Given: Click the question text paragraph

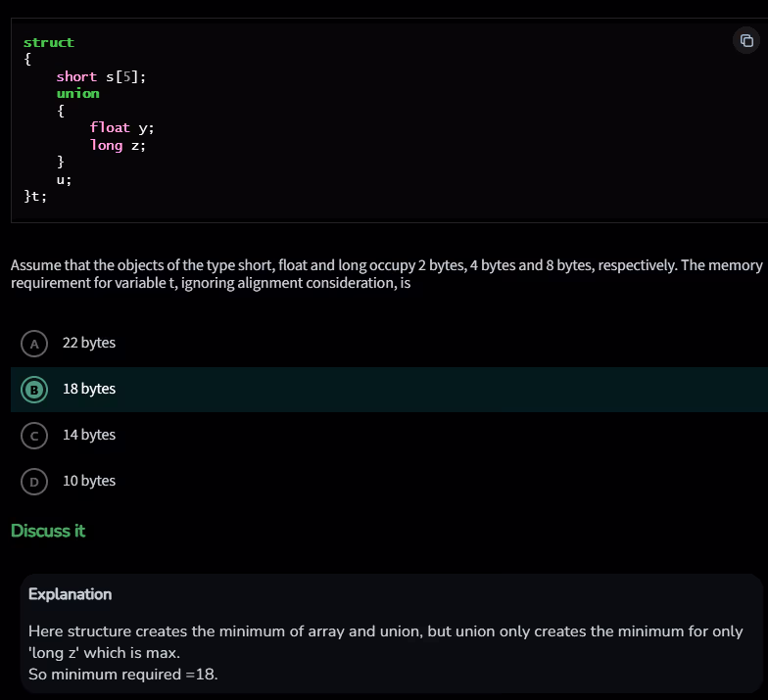Looking at the screenshot, I should [385, 274].
